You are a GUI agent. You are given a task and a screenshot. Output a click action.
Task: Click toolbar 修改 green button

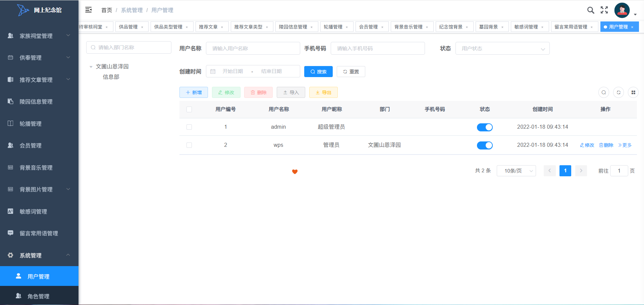coord(226,93)
